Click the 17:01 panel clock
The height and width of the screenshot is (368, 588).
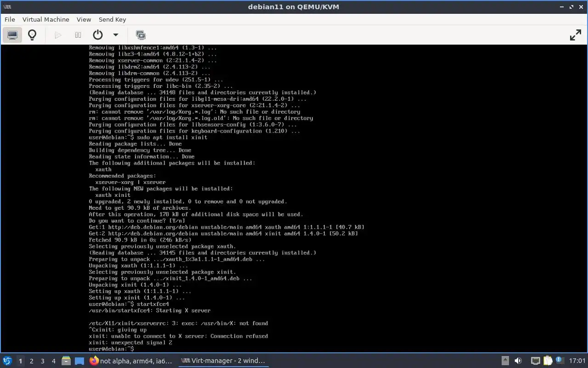click(577, 361)
